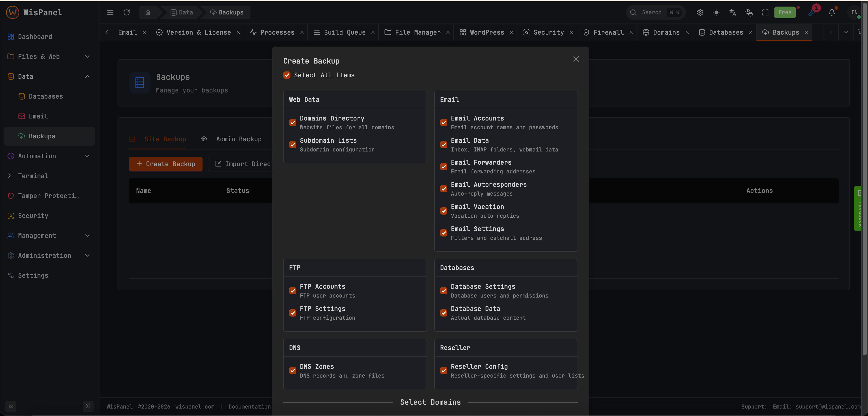Image resolution: width=868 pixels, height=416 pixels.
Task: Open the tab list dropdown chevron
Action: coord(845,32)
